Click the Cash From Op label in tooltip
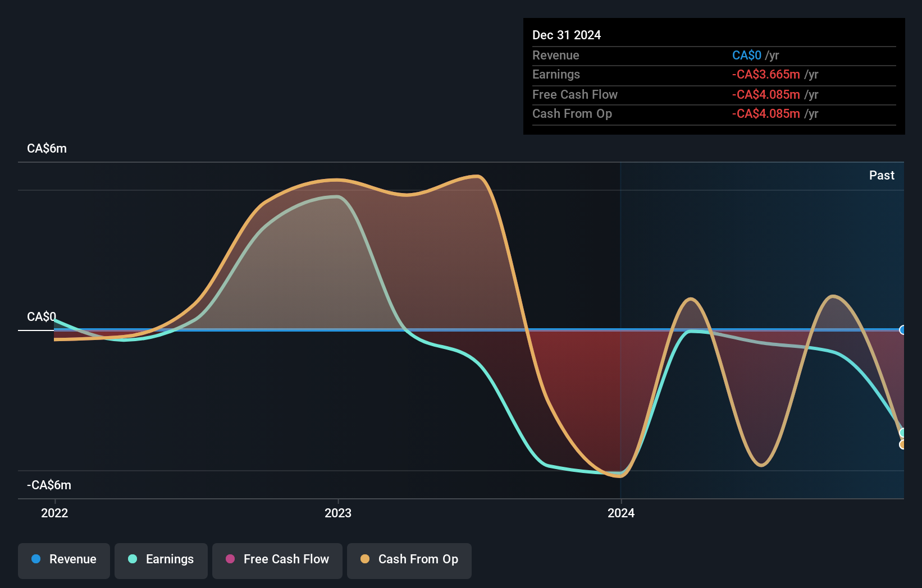 pos(572,113)
